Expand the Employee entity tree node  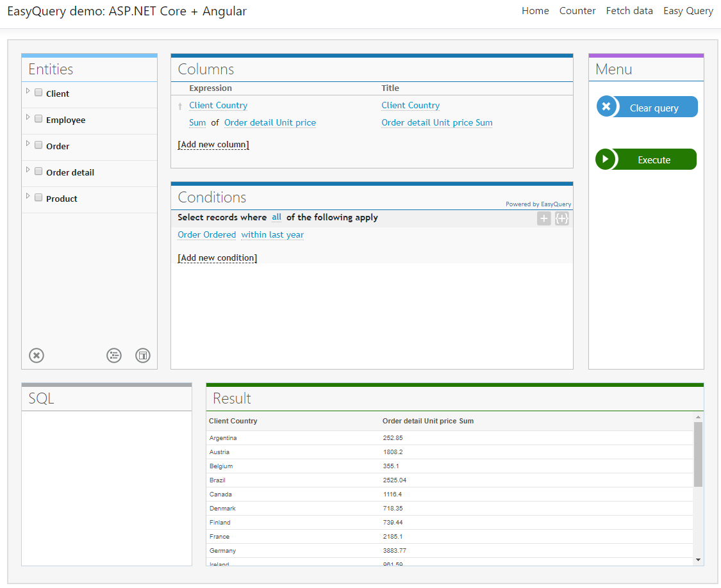(28, 118)
